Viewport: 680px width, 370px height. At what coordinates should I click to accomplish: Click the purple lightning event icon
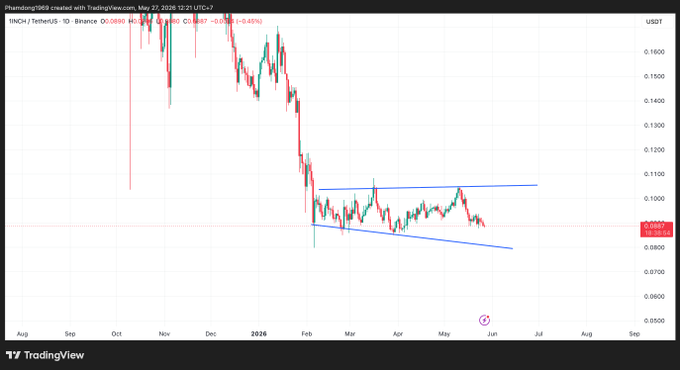pyautogui.click(x=484, y=320)
